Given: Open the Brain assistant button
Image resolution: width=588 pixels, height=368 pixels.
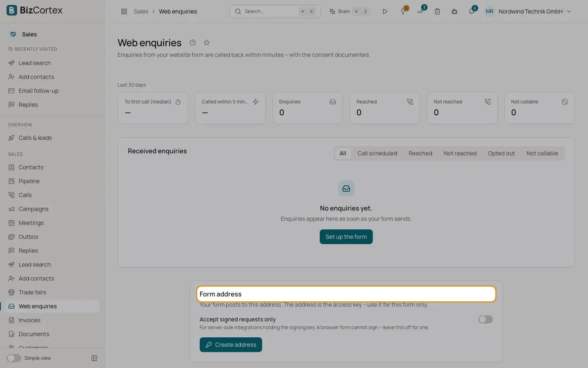Looking at the screenshot, I should tap(350, 11).
